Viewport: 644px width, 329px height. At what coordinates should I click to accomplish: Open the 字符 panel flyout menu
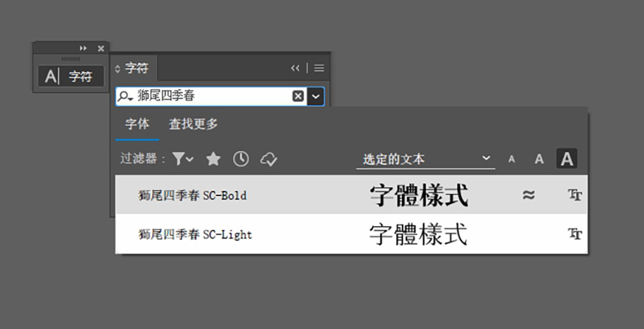tap(319, 68)
